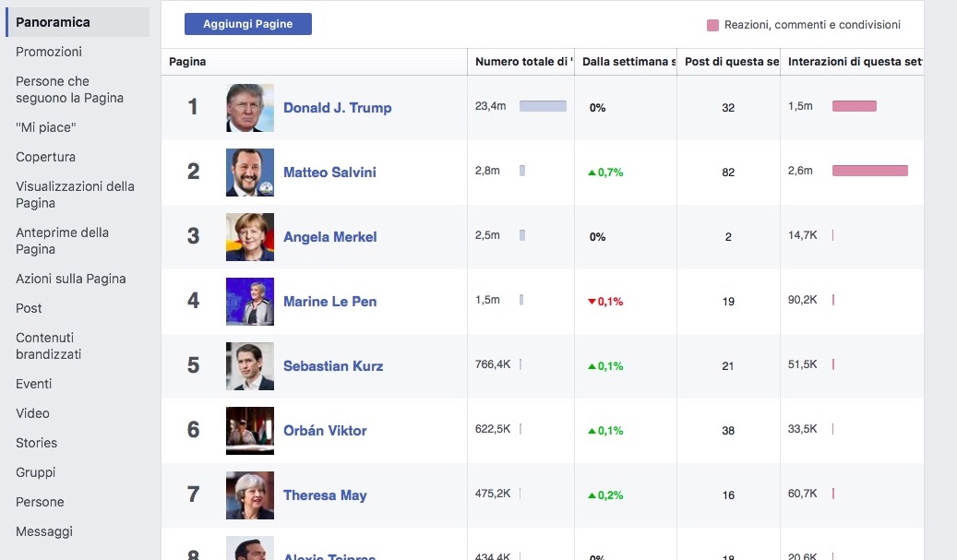This screenshot has height=560, width=957.
Task: Click Angela Merkel's page thumbnail
Action: (x=249, y=237)
